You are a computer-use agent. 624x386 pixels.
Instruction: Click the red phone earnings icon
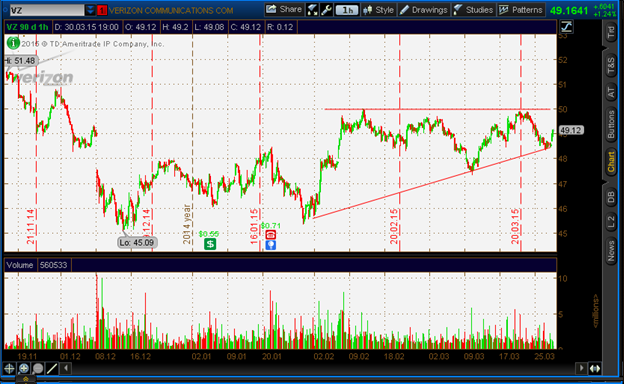click(271, 234)
